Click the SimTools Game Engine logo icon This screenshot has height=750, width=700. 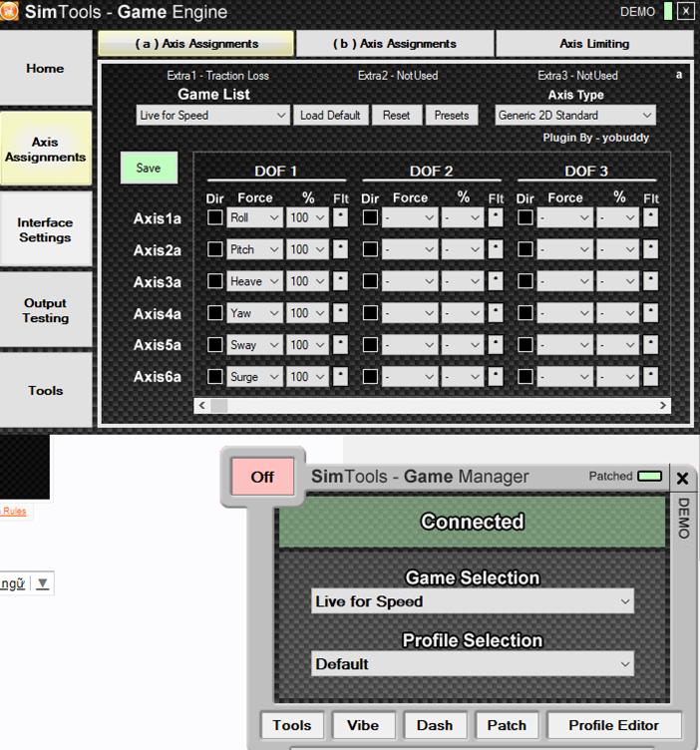pyautogui.click(x=8, y=12)
